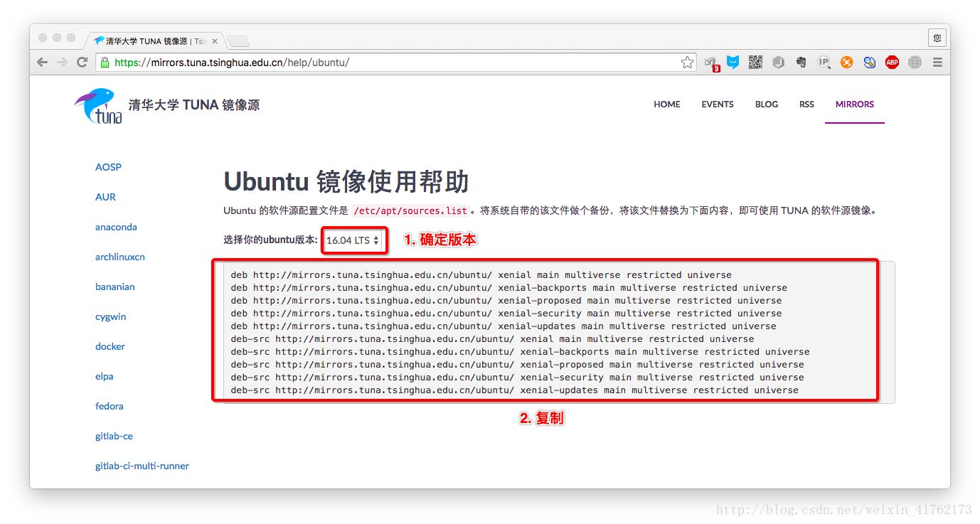
Task: Click the profile button 您
Action: pyautogui.click(x=937, y=38)
